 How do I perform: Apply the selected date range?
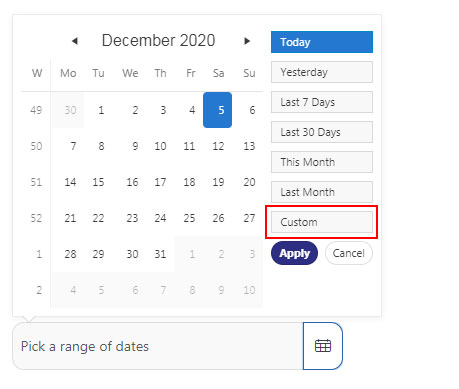tap(294, 253)
